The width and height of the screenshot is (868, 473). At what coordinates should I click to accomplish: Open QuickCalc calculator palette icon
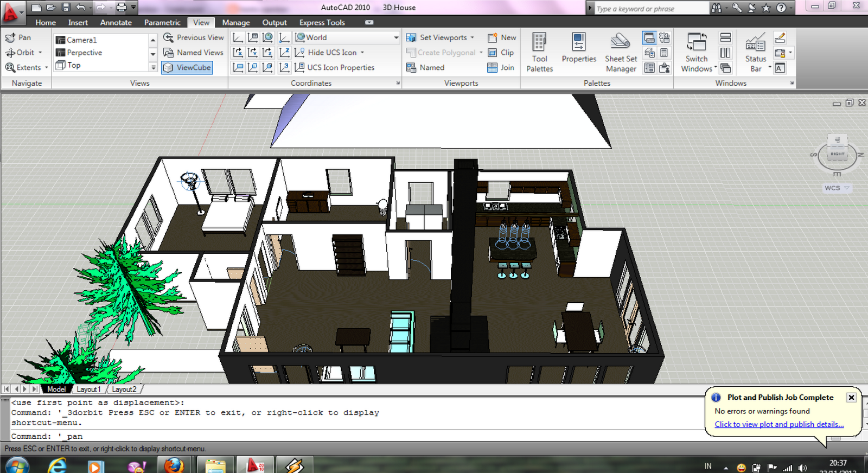coord(664,53)
